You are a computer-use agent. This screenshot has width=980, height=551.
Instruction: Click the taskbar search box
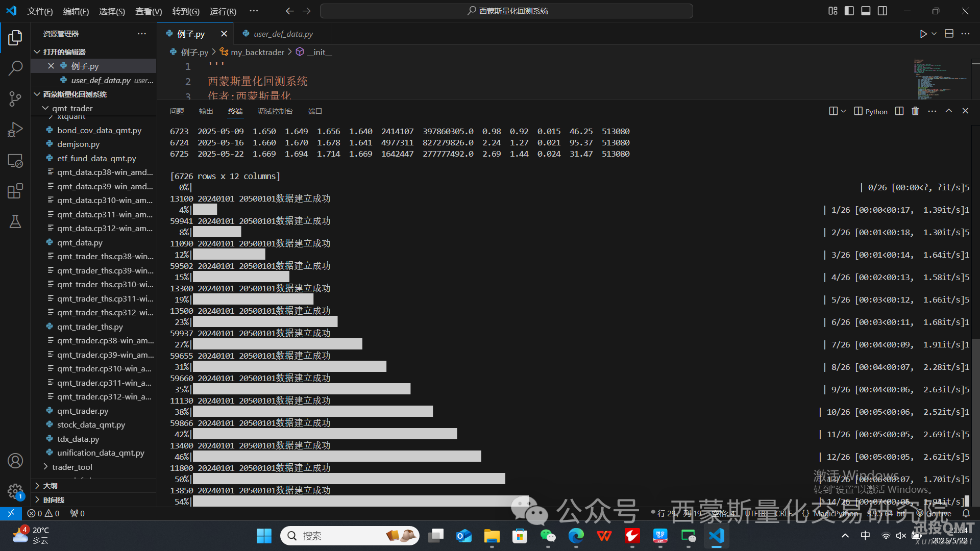coord(350,536)
